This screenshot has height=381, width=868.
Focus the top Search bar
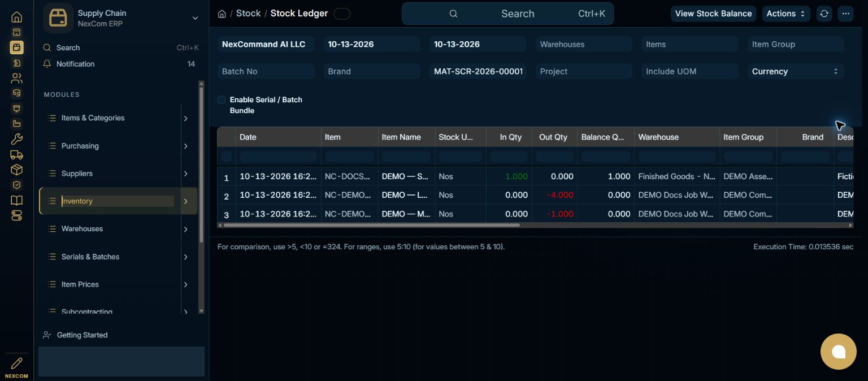(x=507, y=14)
